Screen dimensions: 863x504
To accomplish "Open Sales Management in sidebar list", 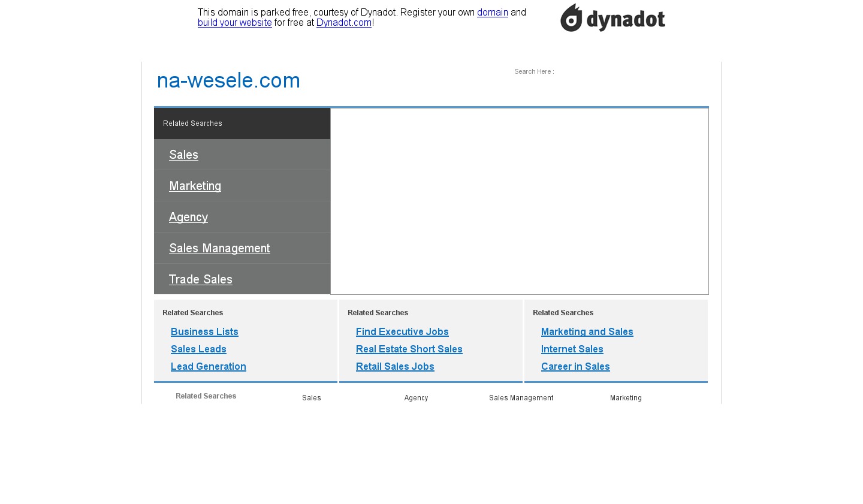I will coord(219,248).
